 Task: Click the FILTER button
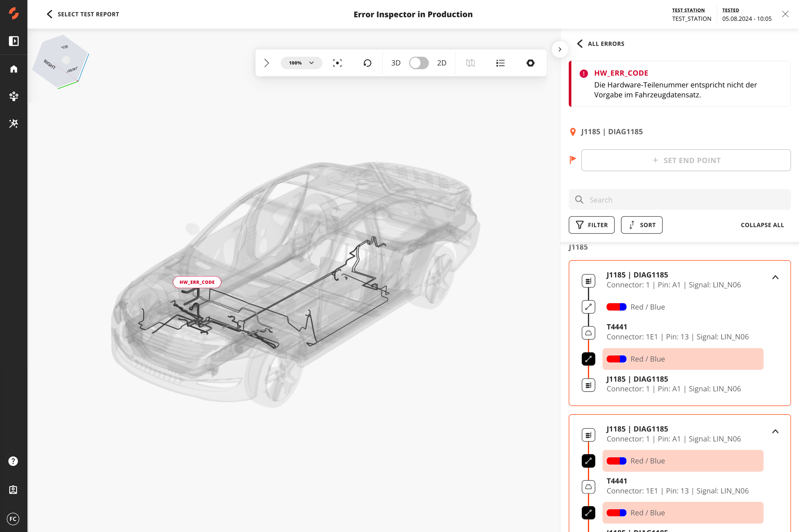tap(591, 225)
